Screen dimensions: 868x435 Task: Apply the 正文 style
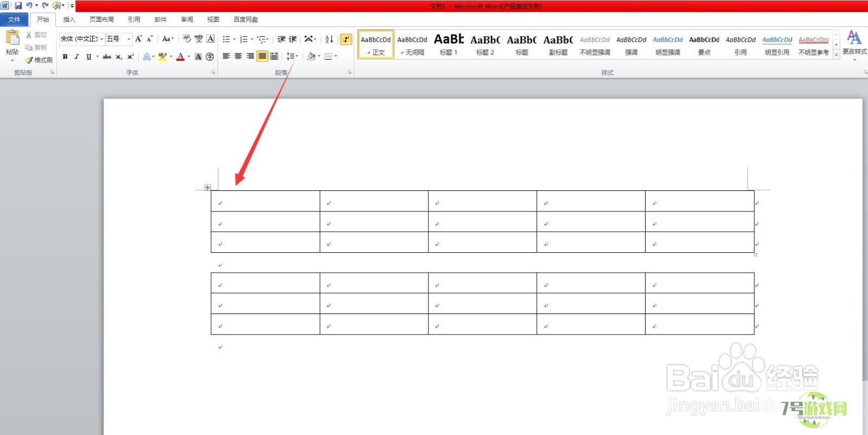point(376,45)
